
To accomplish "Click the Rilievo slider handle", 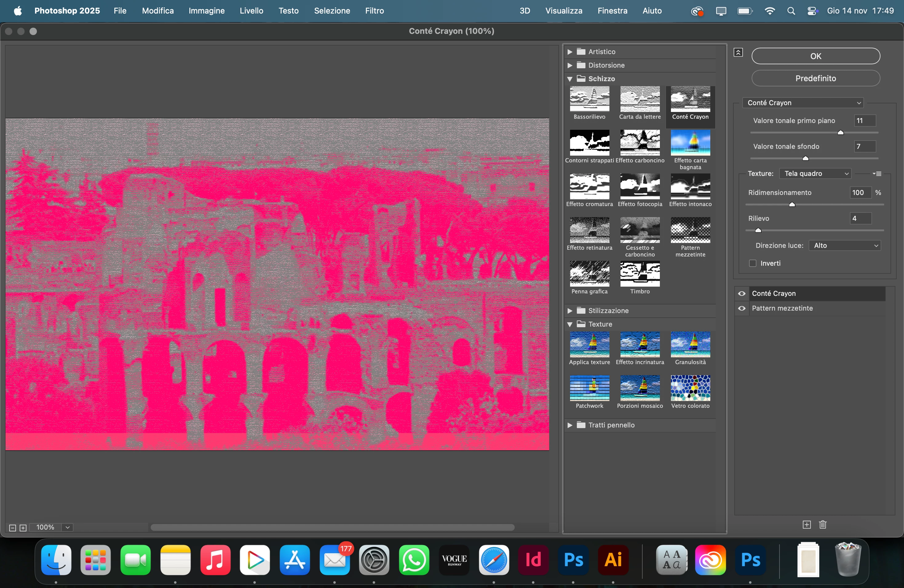I will tap(758, 230).
